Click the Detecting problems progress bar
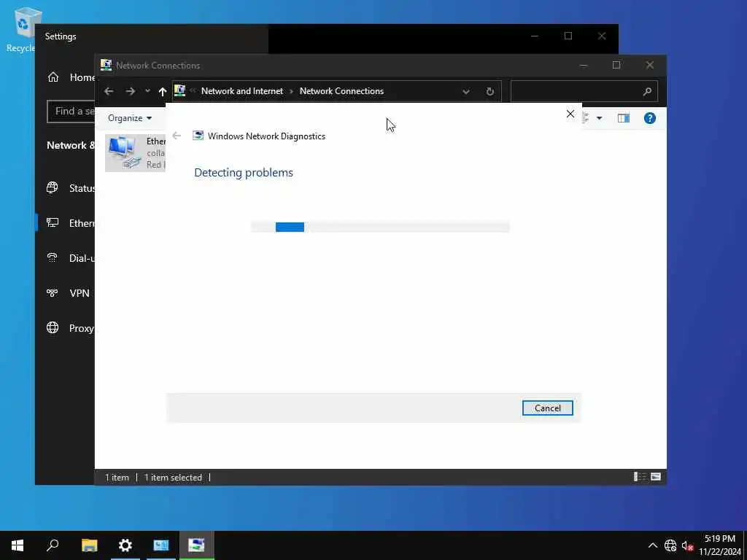 click(380, 227)
